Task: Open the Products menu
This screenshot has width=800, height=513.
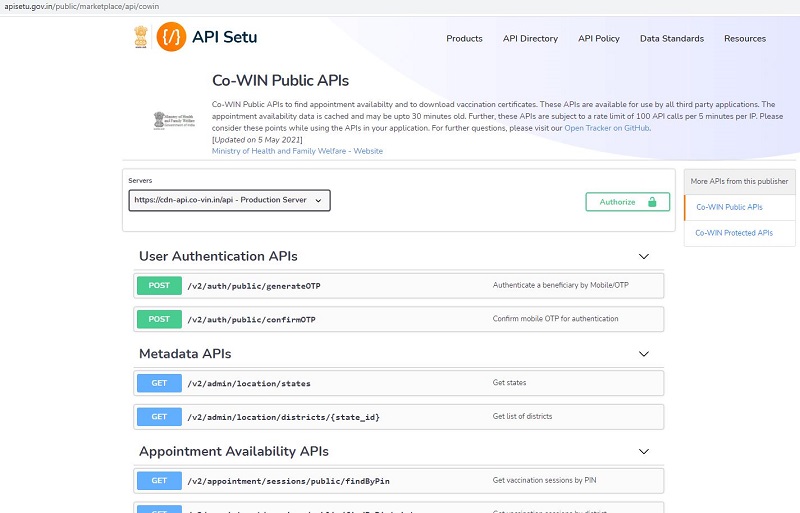Action: [x=464, y=38]
